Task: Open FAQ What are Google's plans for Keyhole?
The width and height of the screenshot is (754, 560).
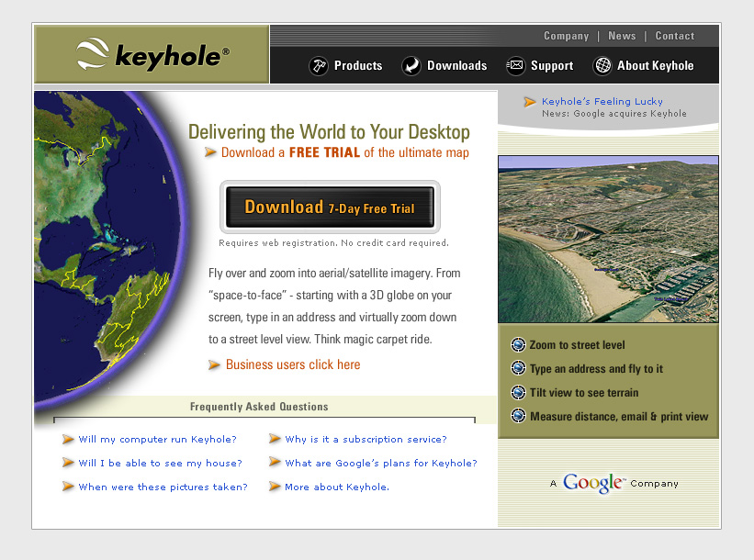Action: [x=381, y=464]
